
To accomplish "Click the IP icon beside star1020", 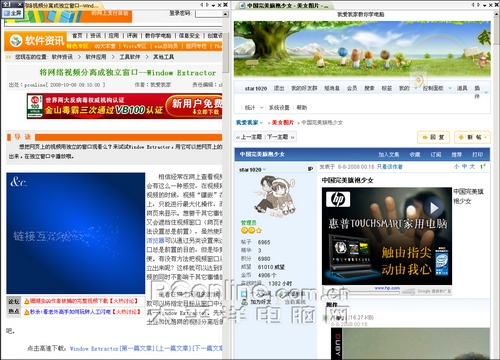I will click(x=310, y=169).
